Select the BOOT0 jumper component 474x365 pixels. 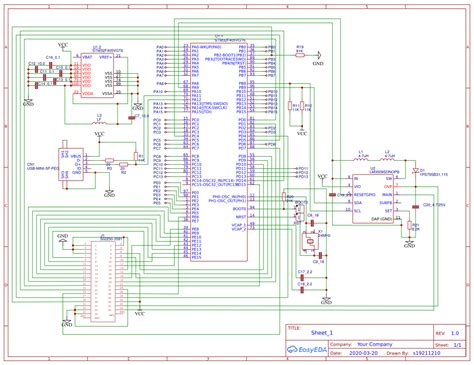[299, 212]
